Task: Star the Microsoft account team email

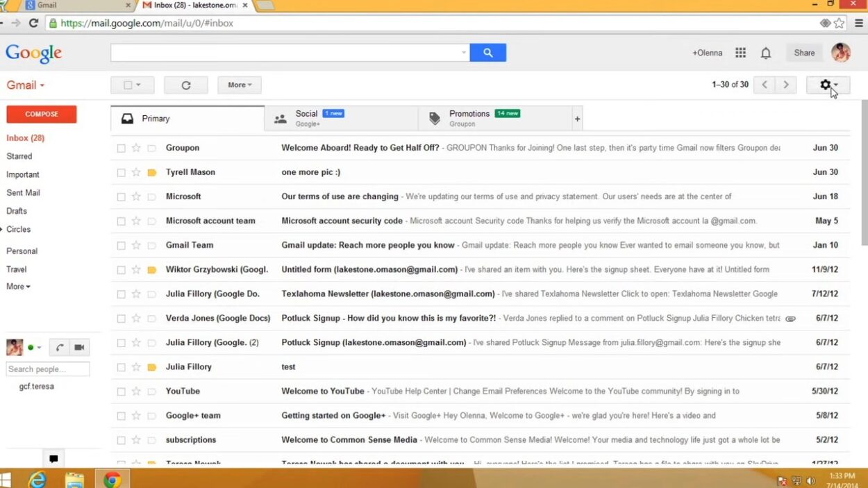Action: [136, 221]
